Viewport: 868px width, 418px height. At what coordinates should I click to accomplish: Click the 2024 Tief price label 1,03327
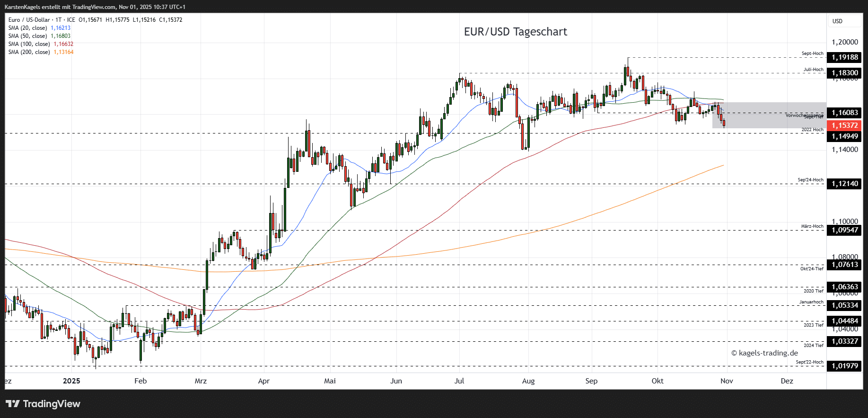[844, 341]
